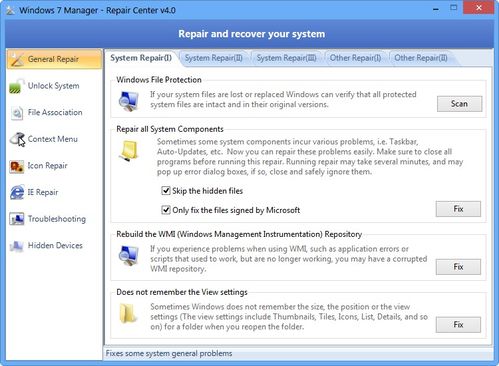This screenshot has width=499, height=366.
Task: Open Icon Repair section
Action: [x=47, y=166]
